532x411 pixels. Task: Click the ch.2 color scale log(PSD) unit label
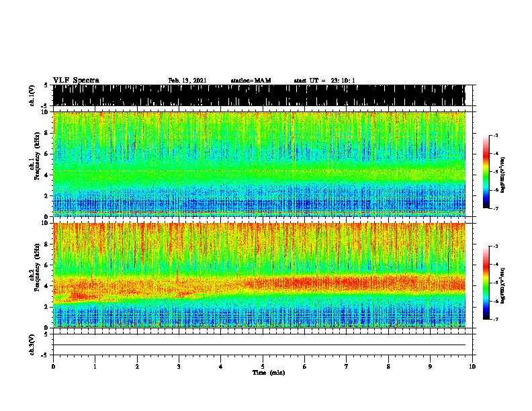coord(502,285)
